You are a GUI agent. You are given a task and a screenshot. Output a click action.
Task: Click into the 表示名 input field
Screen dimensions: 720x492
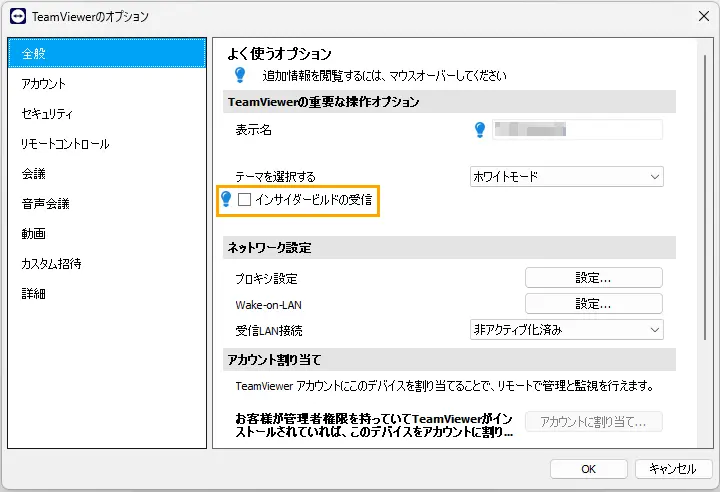577,130
